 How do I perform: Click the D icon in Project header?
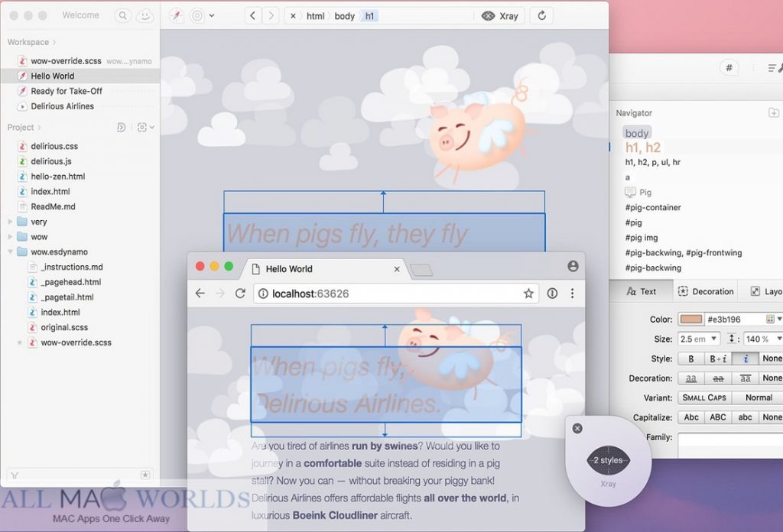(121, 127)
